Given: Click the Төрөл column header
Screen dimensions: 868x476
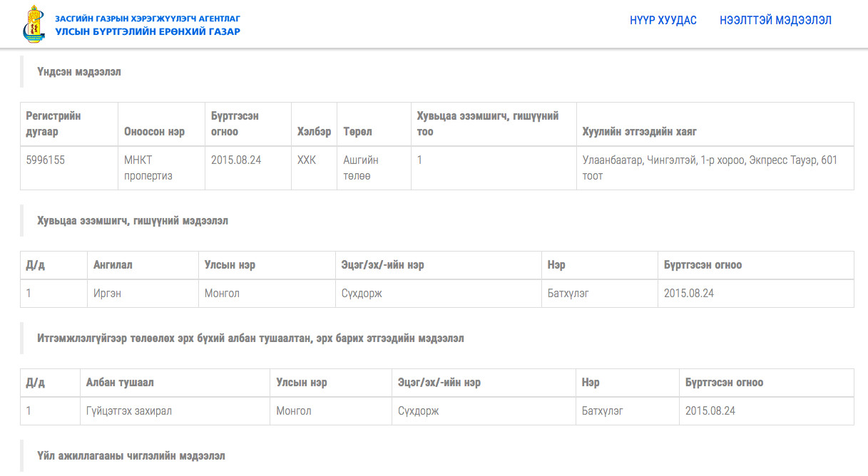Looking at the screenshot, I should point(374,124).
